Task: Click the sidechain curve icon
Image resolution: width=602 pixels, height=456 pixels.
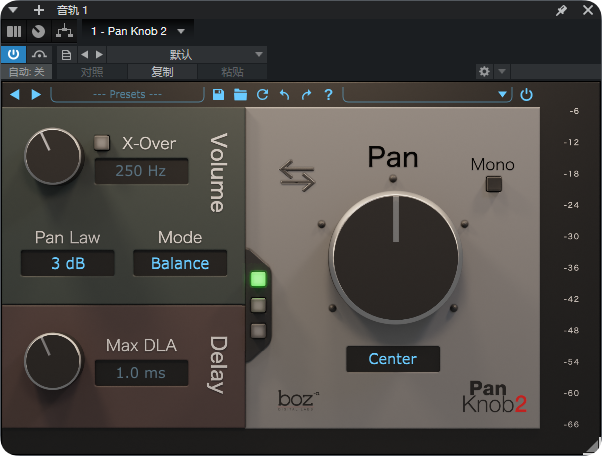Action: [39, 55]
